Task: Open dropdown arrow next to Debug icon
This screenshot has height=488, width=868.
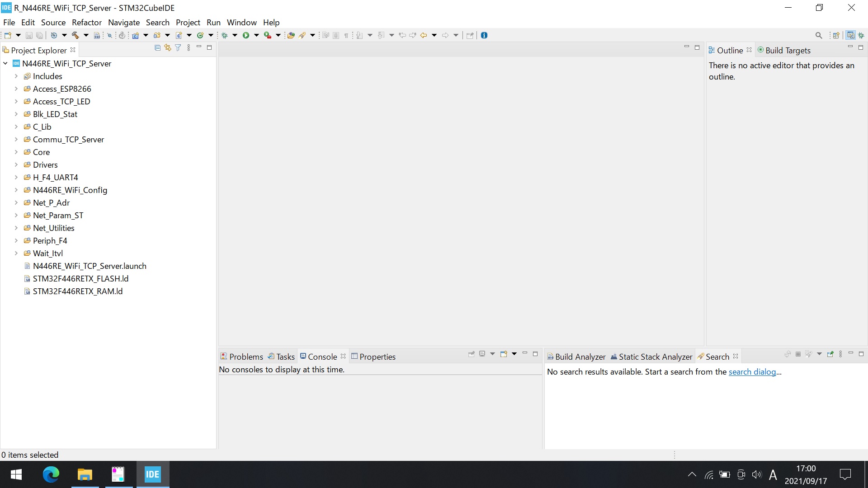Action: [235, 35]
